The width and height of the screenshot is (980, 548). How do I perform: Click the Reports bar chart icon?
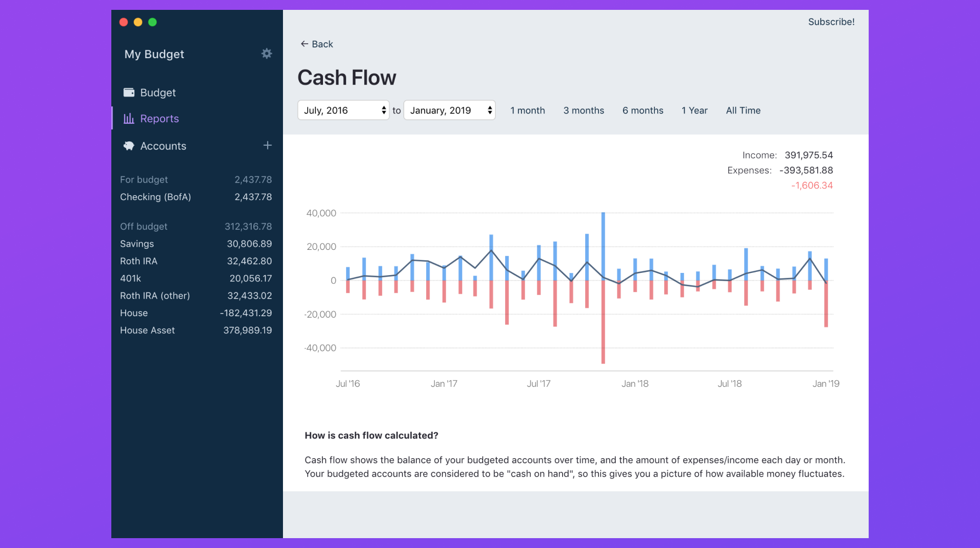[x=129, y=118]
